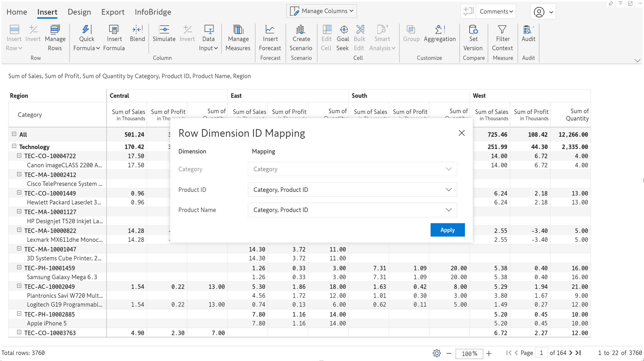
Task: Open the Insert Formula tool
Action: click(x=114, y=30)
